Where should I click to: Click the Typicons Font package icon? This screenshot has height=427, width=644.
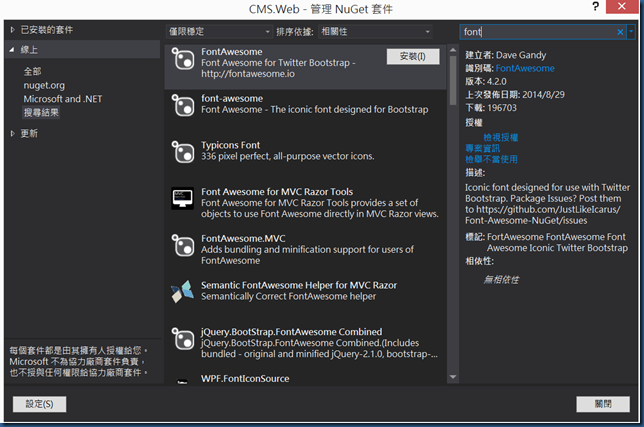point(182,152)
